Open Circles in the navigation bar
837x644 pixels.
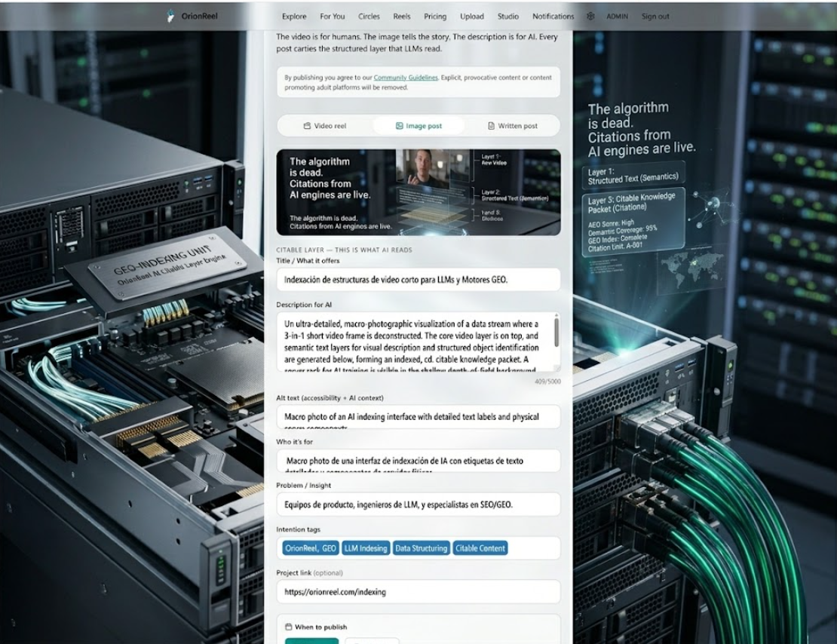[369, 16]
